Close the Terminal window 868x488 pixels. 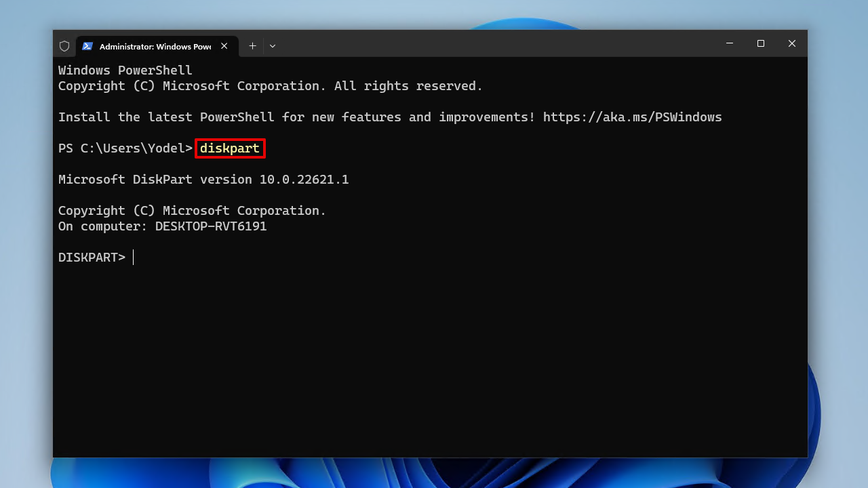click(x=792, y=43)
